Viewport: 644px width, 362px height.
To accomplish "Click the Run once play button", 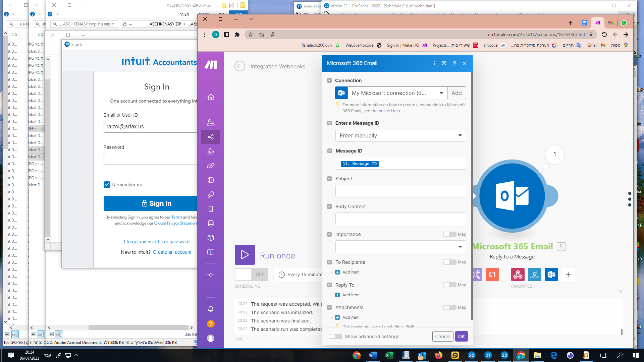I will [x=245, y=255].
